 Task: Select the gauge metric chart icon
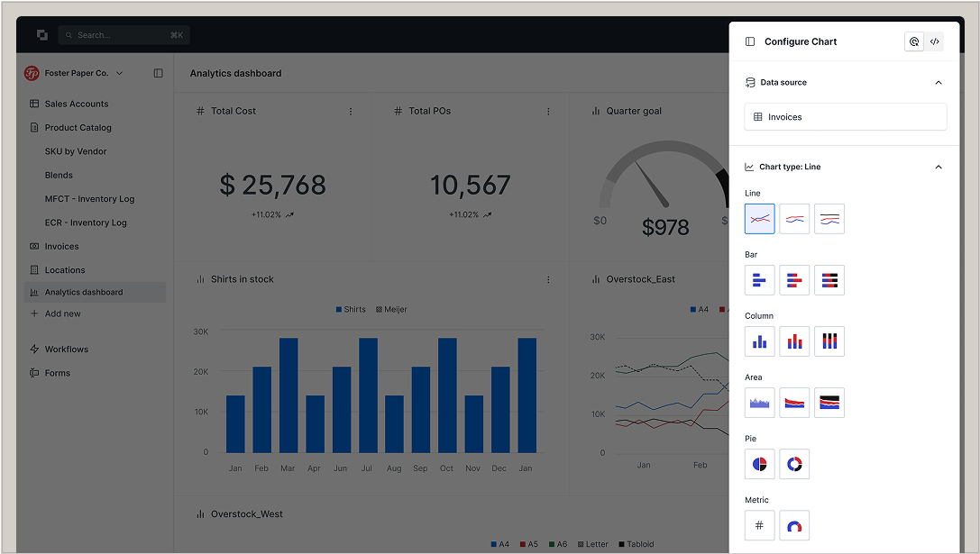pos(794,525)
